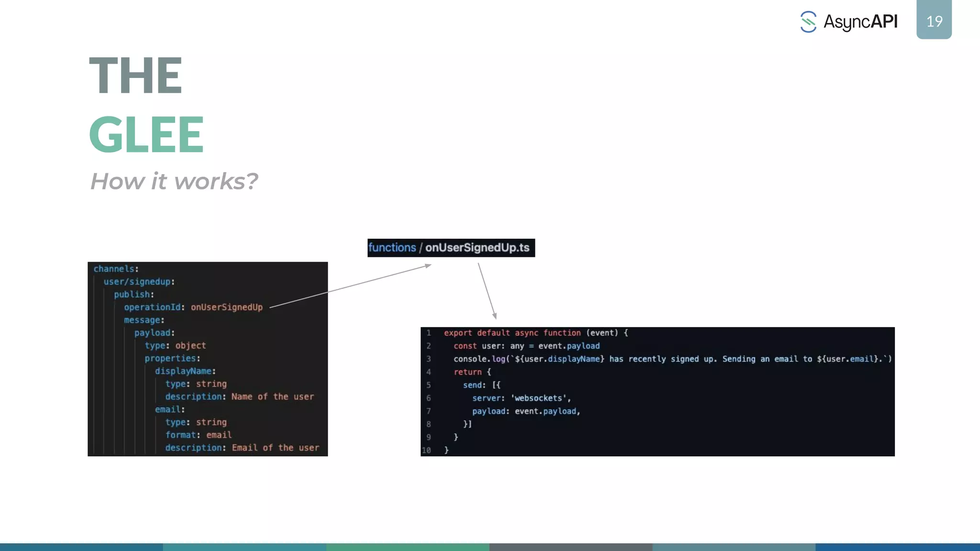The width and height of the screenshot is (980, 551).
Task: Click the onUserSignedUp.ts file path label
Action: (x=477, y=248)
